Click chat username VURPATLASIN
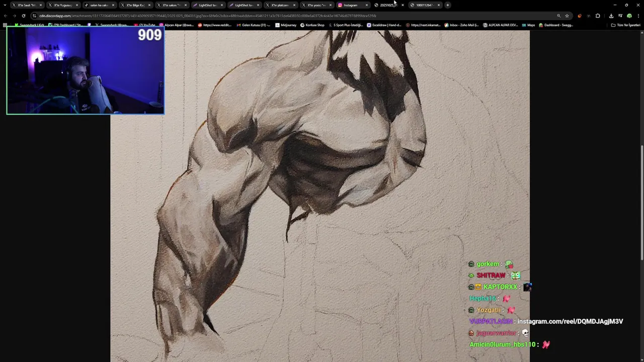This screenshot has width=644, height=362. click(491, 321)
